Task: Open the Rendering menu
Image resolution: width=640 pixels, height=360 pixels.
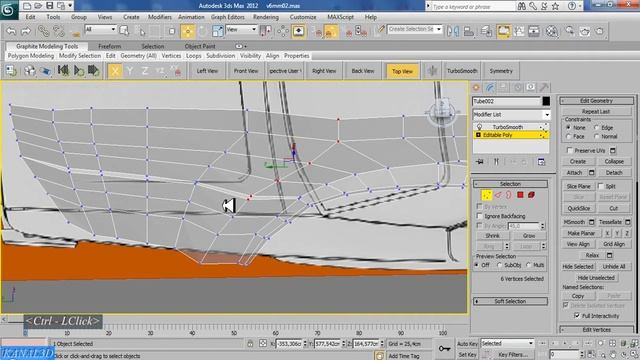Action: pos(266,17)
